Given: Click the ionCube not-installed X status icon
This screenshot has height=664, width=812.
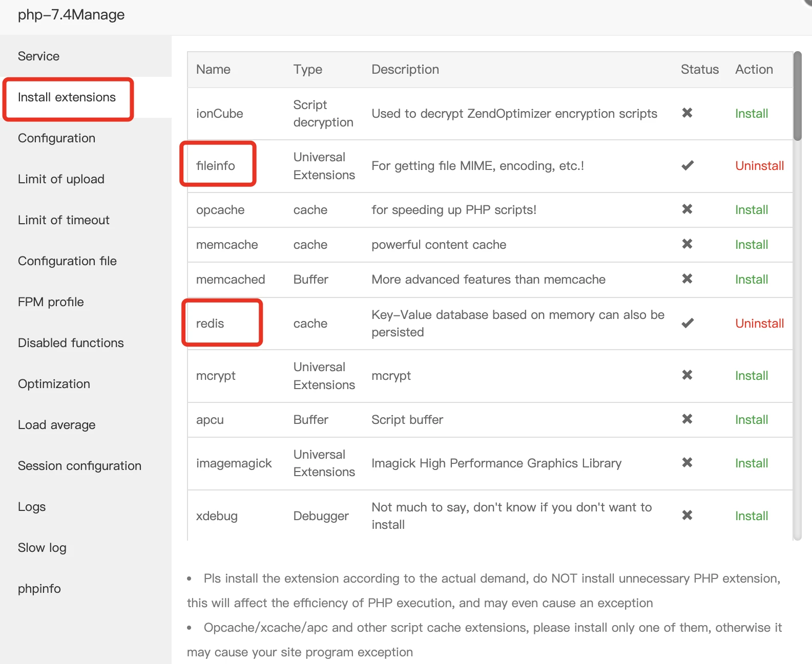Looking at the screenshot, I should [687, 113].
